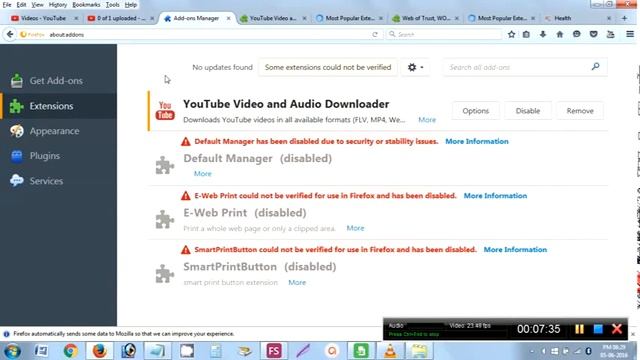Click the chat smiley toolbar icon

tap(576, 35)
